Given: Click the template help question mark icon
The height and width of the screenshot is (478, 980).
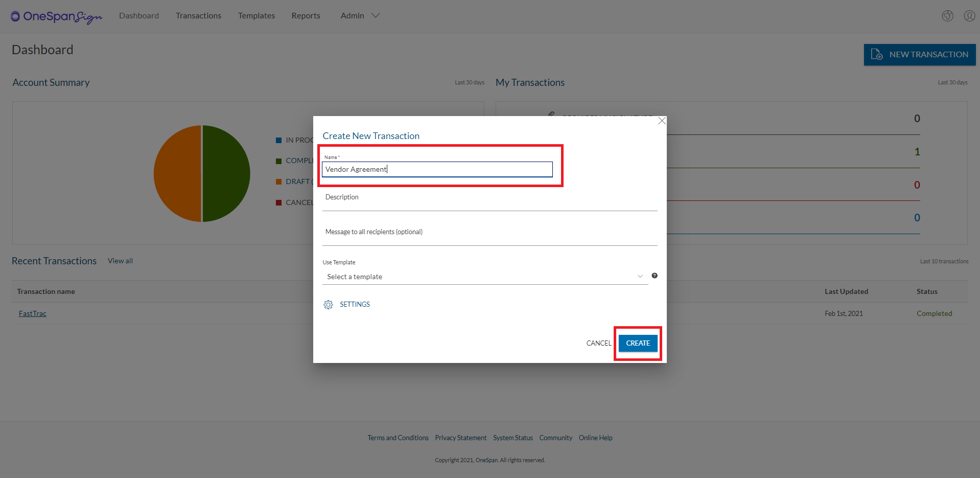Looking at the screenshot, I should pyautogui.click(x=655, y=276).
